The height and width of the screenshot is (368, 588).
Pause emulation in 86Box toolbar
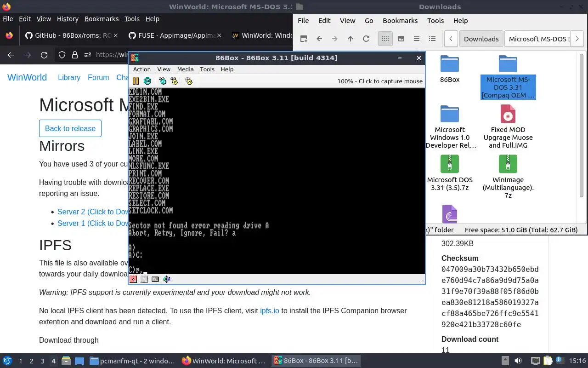click(136, 81)
